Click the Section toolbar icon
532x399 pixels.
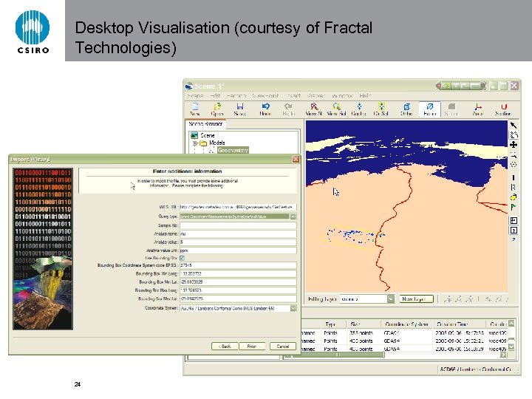(x=503, y=109)
